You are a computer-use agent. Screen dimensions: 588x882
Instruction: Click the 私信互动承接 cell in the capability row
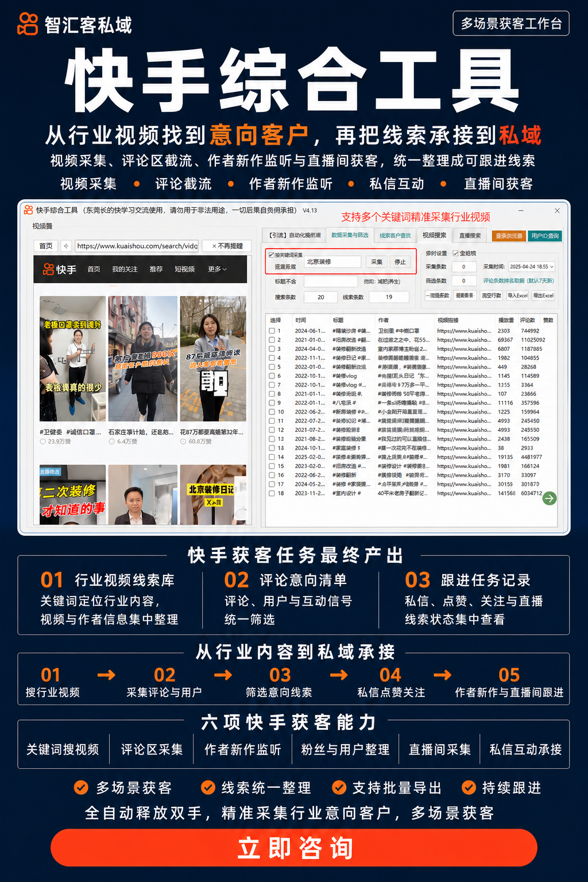525,749
